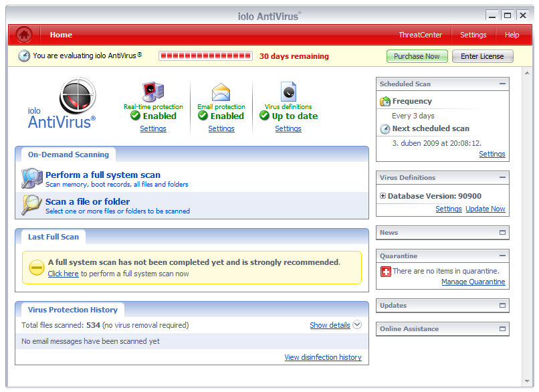This screenshot has width=539, height=392.
Task: Click the Virus definitions document icon
Action: [288, 92]
